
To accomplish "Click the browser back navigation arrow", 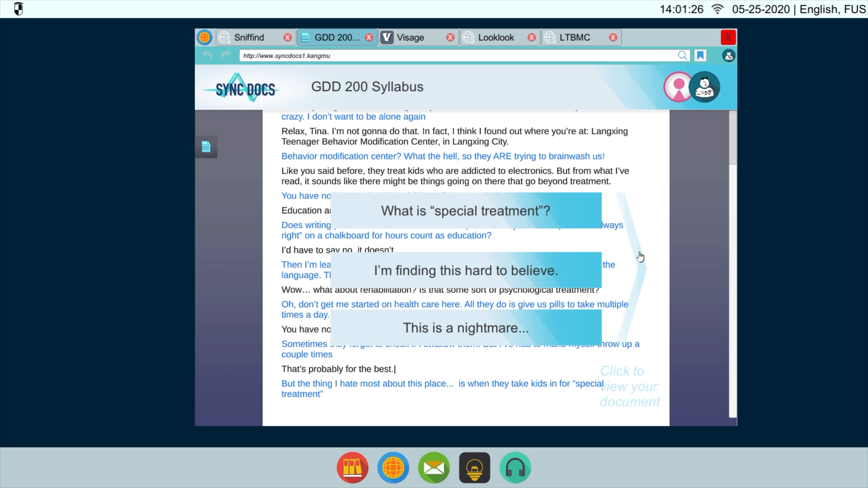I will 207,56.
